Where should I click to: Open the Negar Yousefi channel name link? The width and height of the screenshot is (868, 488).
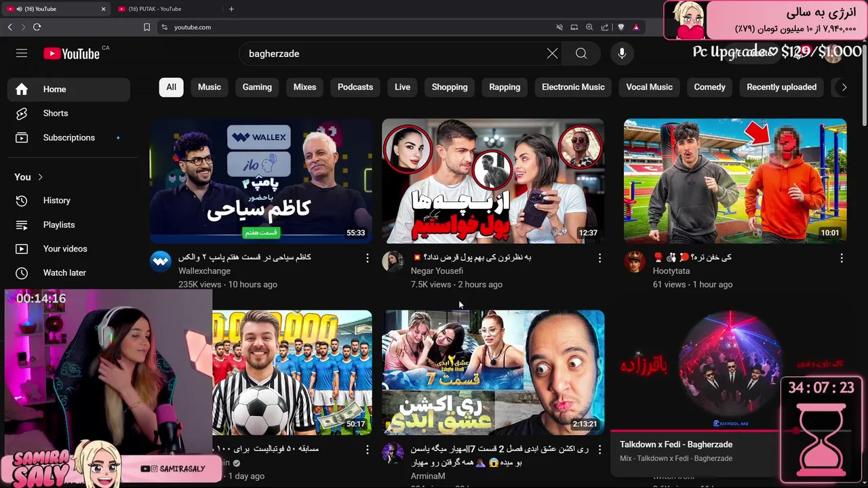pos(437,271)
